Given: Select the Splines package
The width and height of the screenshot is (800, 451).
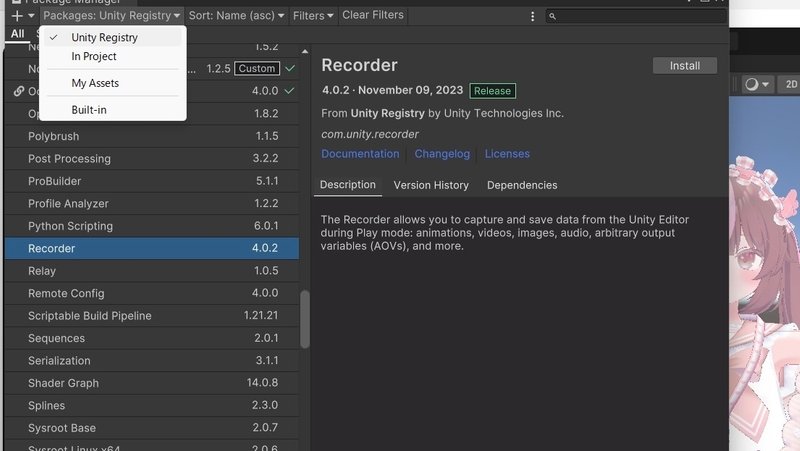Looking at the screenshot, I should pyautogui.click(x=152, y=406).
